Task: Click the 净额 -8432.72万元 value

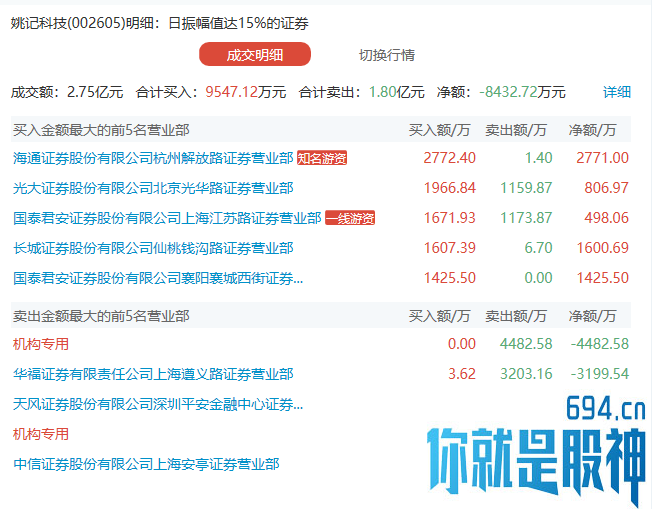Action: (522, 92)
